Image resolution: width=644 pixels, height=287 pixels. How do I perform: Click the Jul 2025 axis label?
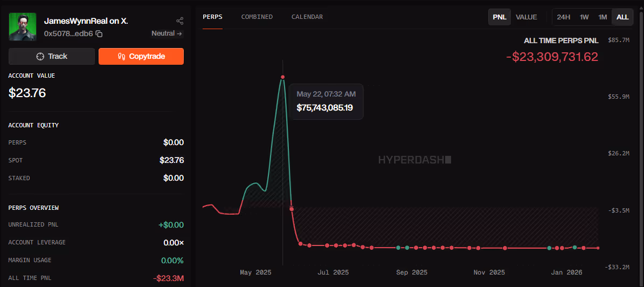(333, 272)
